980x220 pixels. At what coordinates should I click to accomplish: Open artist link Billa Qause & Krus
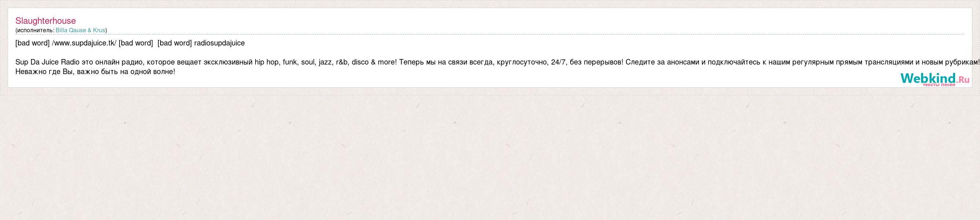click(x=80, y=30)
